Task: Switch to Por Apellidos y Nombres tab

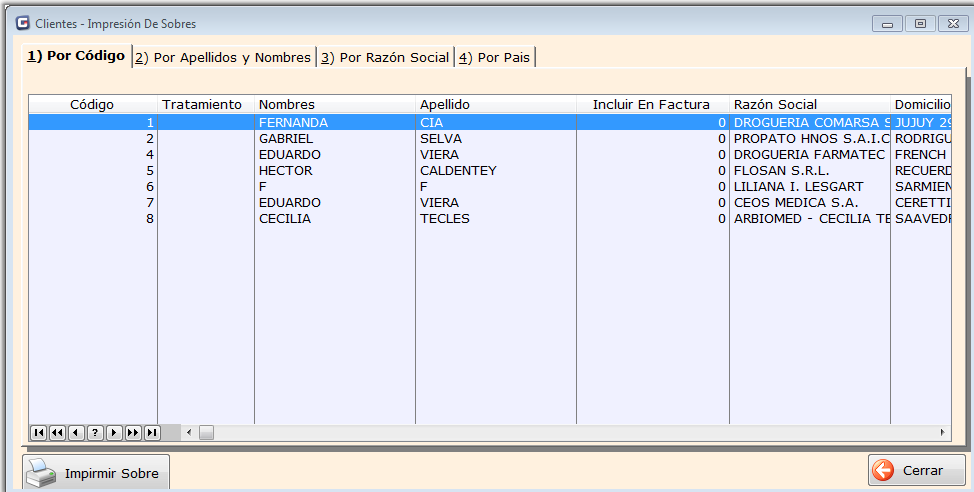Action: pos(224,58)
